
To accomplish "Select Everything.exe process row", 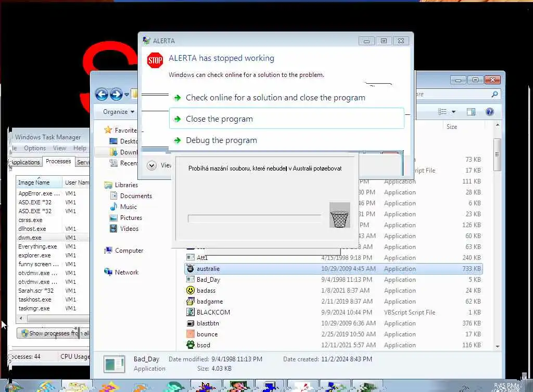I will (54, 246).
